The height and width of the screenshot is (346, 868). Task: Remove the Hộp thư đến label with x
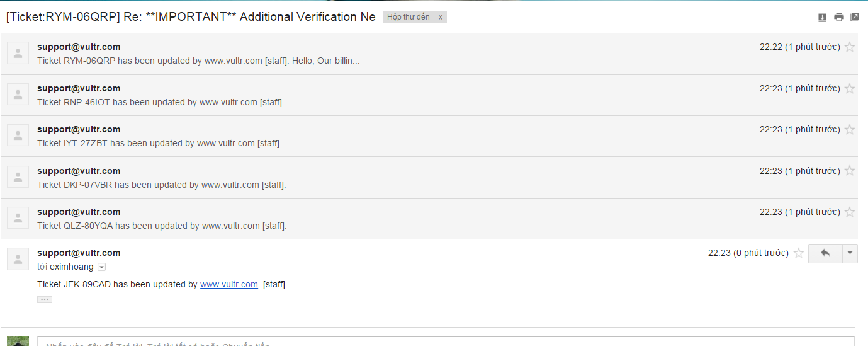click(440, 17)
